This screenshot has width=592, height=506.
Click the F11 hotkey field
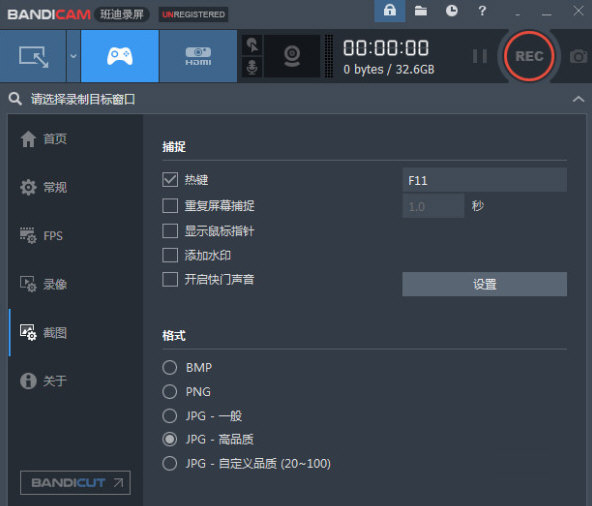[484, 180]
